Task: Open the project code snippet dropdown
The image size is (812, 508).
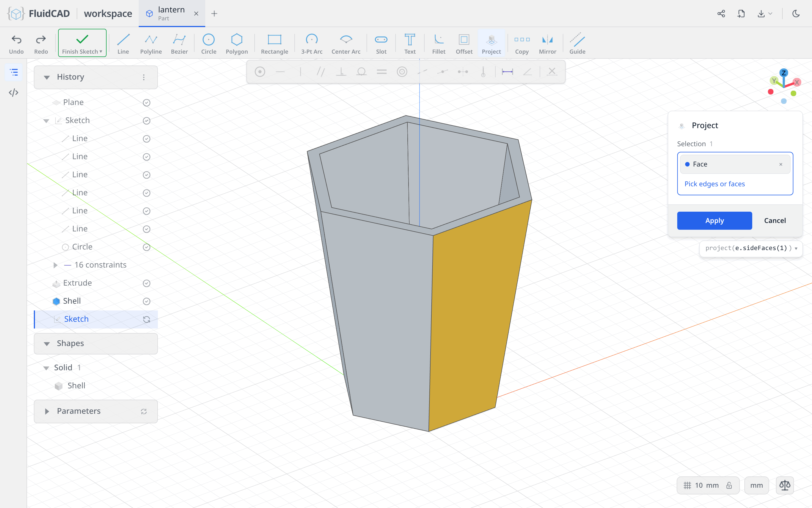Action: click(796, 248)
